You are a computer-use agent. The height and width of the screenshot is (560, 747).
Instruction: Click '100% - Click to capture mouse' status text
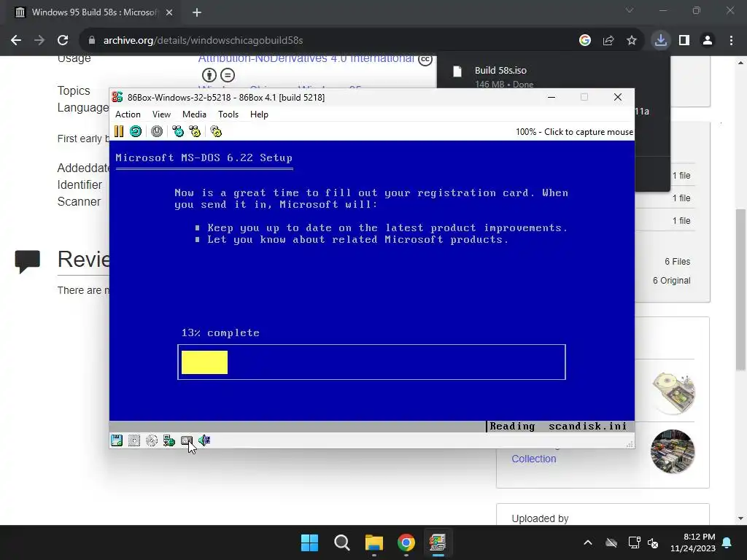[574, 132]
